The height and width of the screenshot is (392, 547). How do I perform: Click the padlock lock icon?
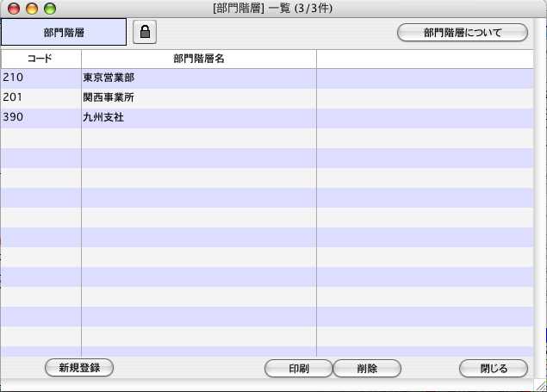[145, 33]
